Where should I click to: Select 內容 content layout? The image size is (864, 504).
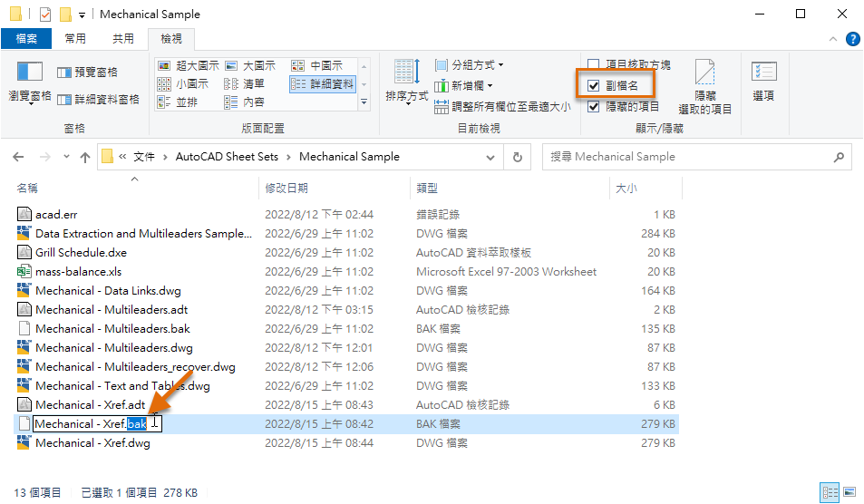pyautogui.click(x=244, y=102)
